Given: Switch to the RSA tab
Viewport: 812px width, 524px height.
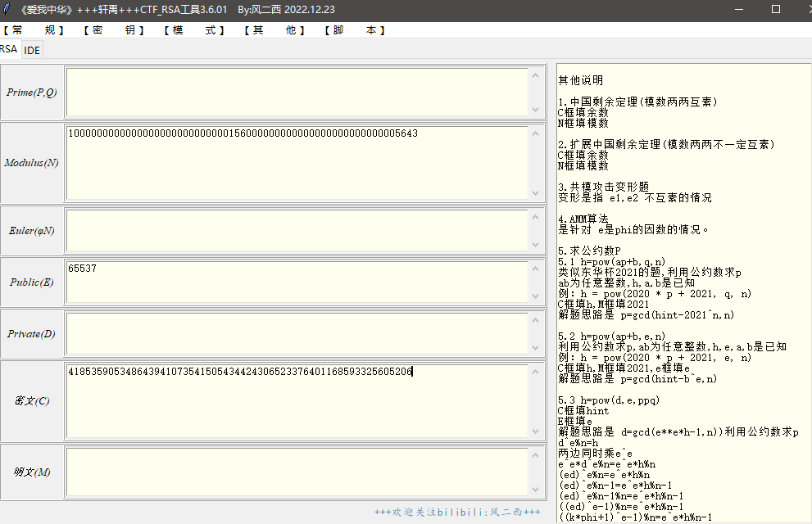Looking at the screenshot, I should pos(9,49).
